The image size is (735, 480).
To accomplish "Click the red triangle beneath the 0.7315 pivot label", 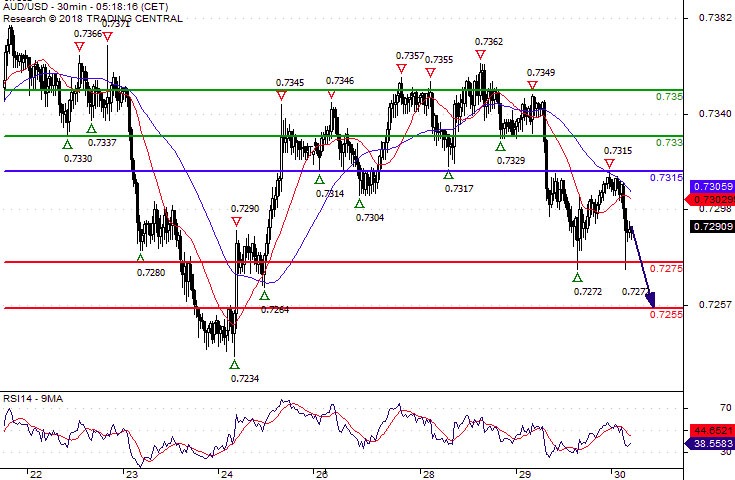I will (x=609, y=164).
